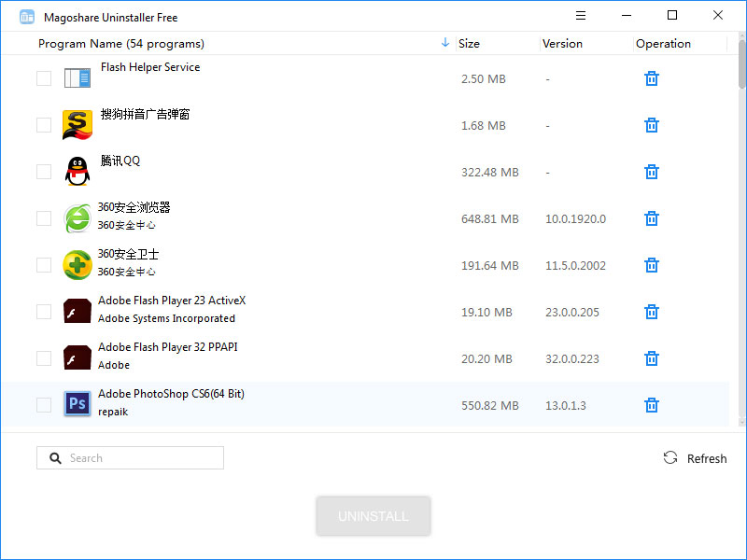The image size is (747, 560).
Task: Click the QQ penguin program icon
Action: pyautogui.click(x=77, y=172)
